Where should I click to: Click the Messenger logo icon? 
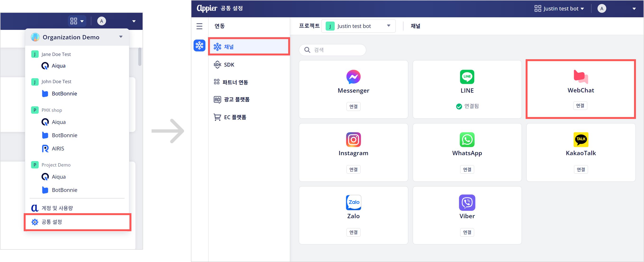353,77
